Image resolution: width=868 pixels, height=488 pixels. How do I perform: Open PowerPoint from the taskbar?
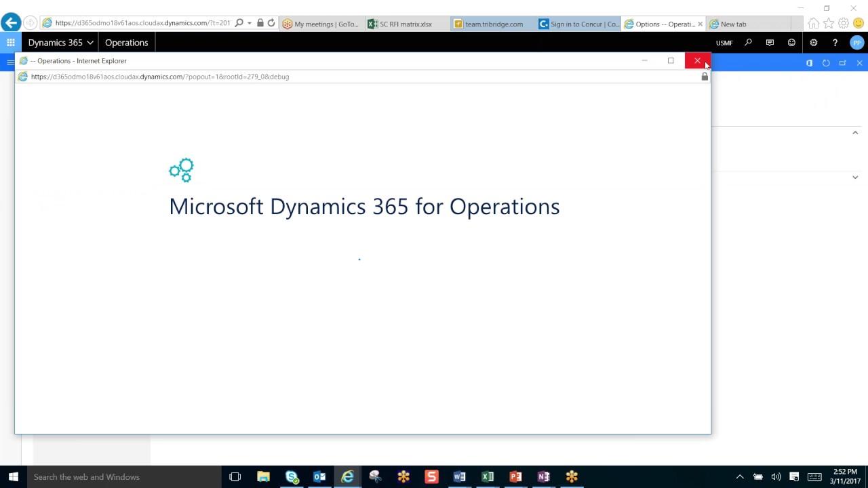pos(515,477)
